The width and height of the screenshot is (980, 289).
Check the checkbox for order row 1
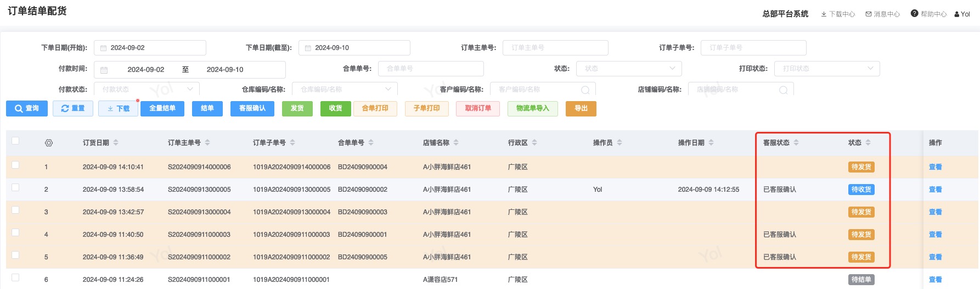15,165
